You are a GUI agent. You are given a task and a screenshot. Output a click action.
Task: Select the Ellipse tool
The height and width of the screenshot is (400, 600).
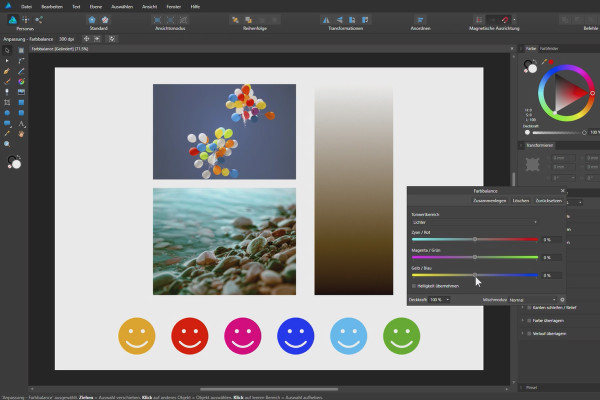pyautogui.click(x=7, y=113)
